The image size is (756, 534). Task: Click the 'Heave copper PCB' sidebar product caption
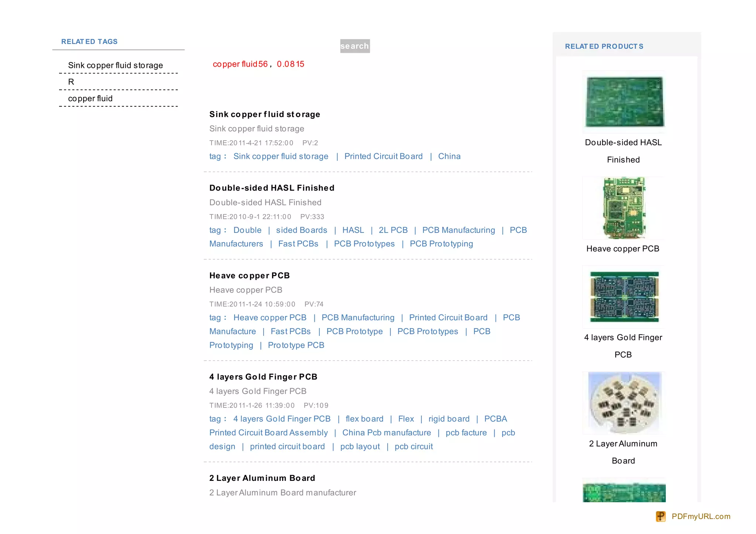[x=623, y=249]
